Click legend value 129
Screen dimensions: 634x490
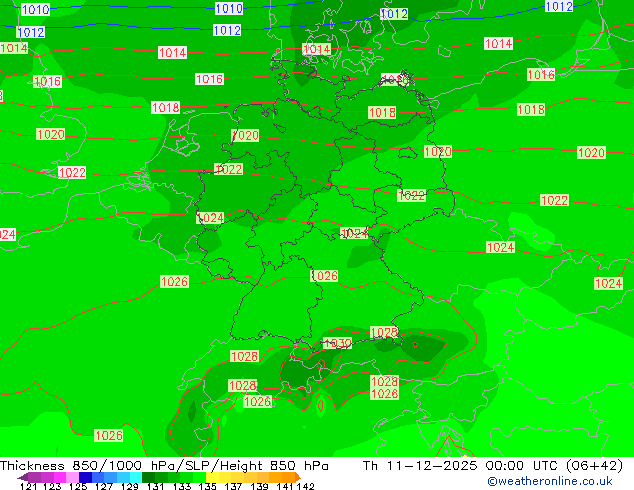pyautogui.click(x=130, y=486)
